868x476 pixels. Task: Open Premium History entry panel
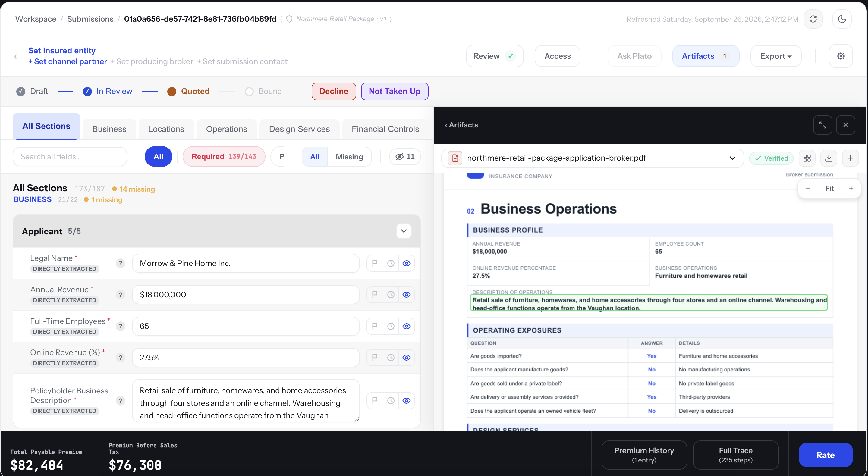(x=644, y=455)
